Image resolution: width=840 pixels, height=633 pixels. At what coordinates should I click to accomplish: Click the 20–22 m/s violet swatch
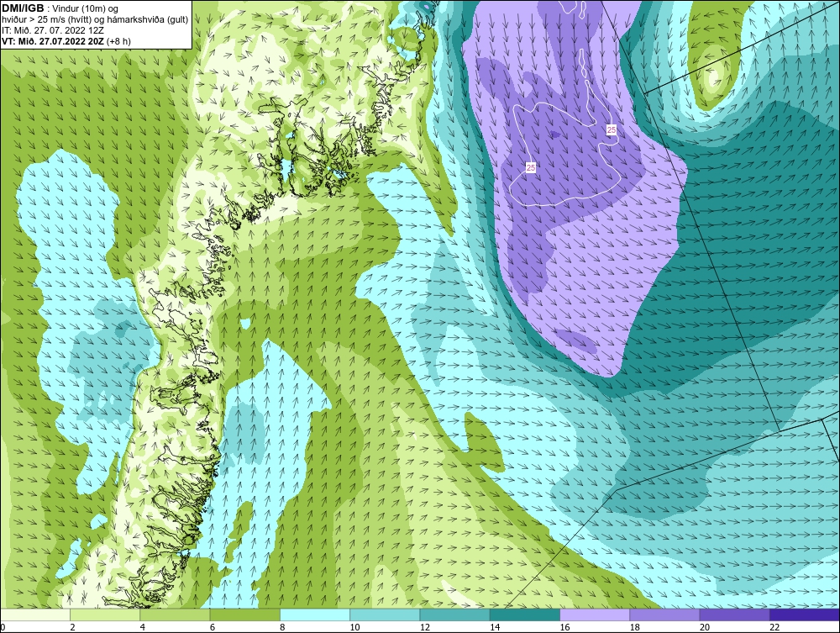coord(734,615)
